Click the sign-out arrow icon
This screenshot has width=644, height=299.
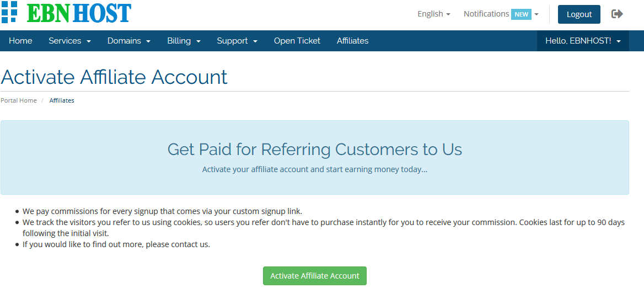coord(617,14)
